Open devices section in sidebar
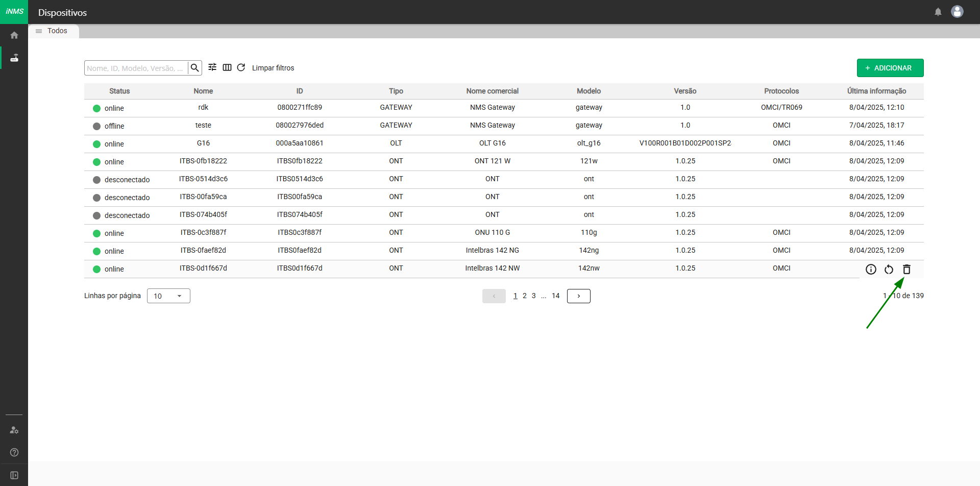 pos(14,58)
